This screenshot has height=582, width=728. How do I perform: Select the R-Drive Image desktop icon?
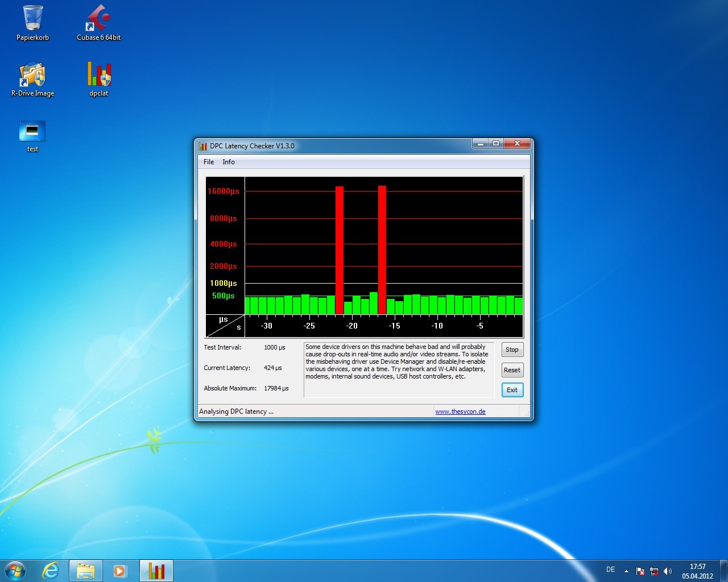click(32, 79)
